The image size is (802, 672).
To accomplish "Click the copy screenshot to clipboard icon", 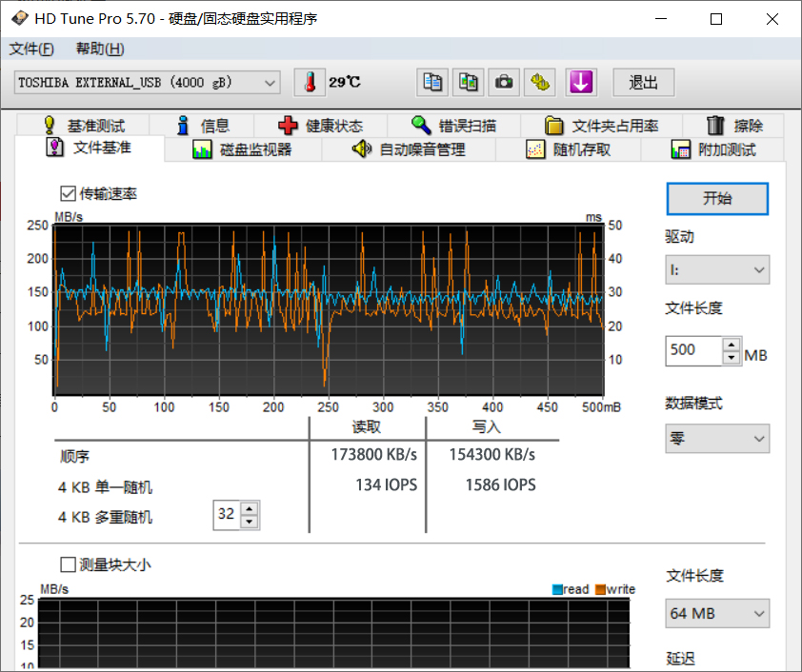I will (469, 82).
